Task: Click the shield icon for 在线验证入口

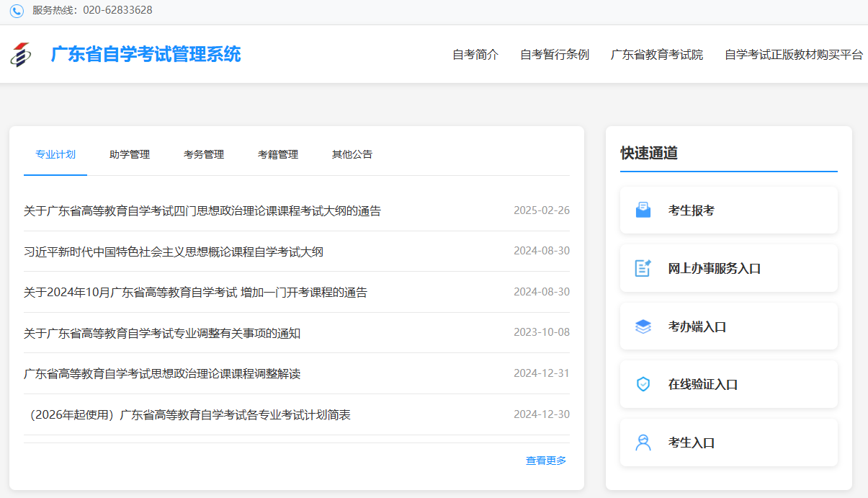Action: tap(643, 384)
